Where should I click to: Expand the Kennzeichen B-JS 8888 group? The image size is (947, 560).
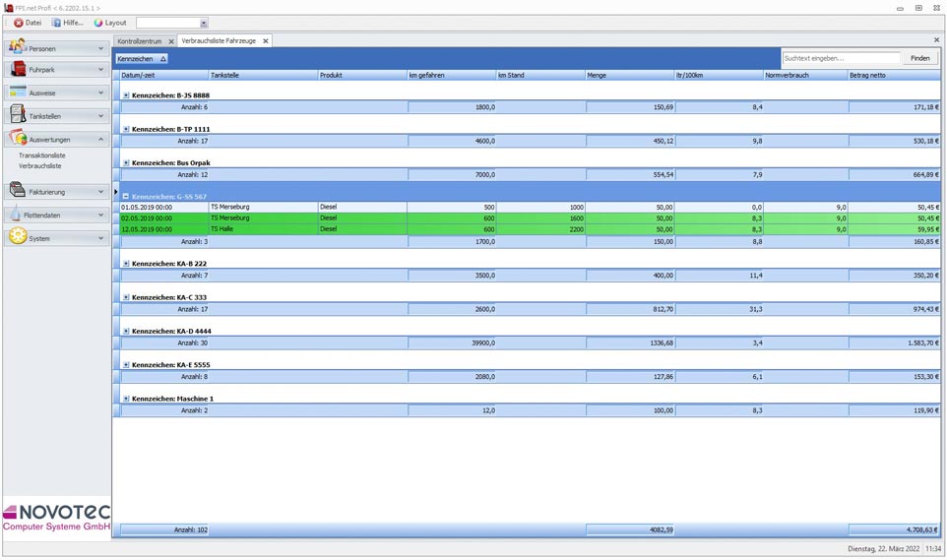pyautogui.click(x=126, y=95)
